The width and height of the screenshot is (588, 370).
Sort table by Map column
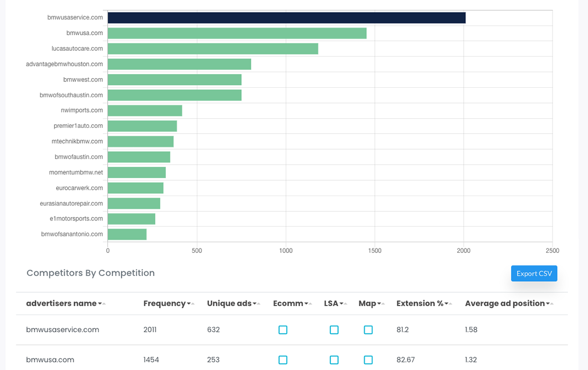coord(372,303)
